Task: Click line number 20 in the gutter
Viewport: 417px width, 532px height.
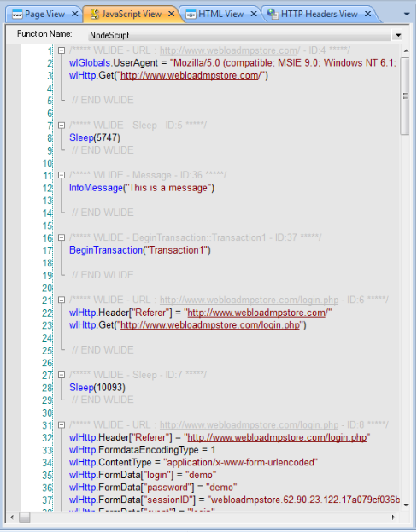Action: pos(47,288)
